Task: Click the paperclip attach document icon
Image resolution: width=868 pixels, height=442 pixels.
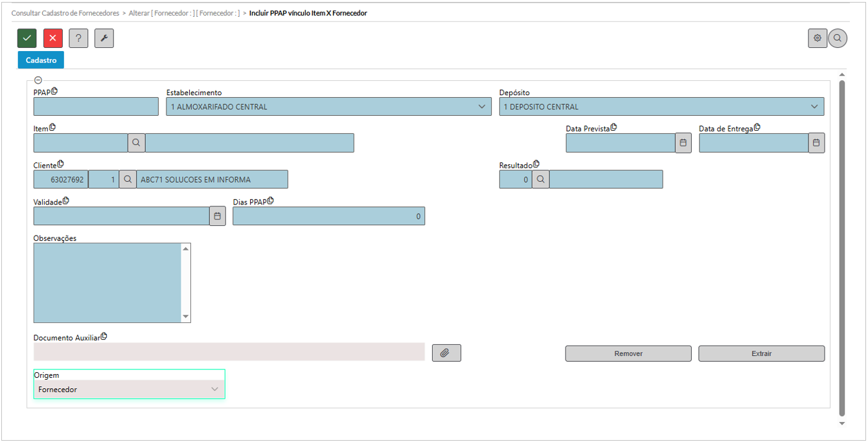Action: click(446, 353)
